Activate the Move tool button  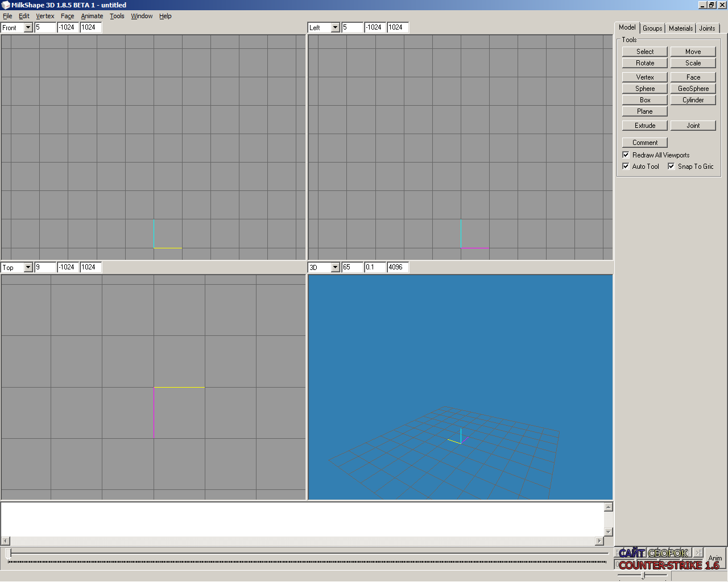pyautogui.click(x=693, y=52)
